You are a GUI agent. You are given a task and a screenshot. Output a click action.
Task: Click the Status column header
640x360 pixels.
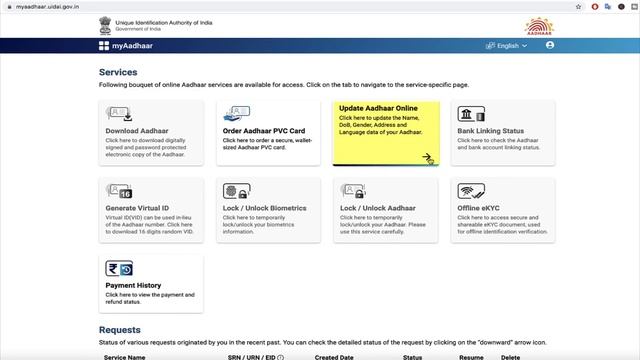(412, 357)
